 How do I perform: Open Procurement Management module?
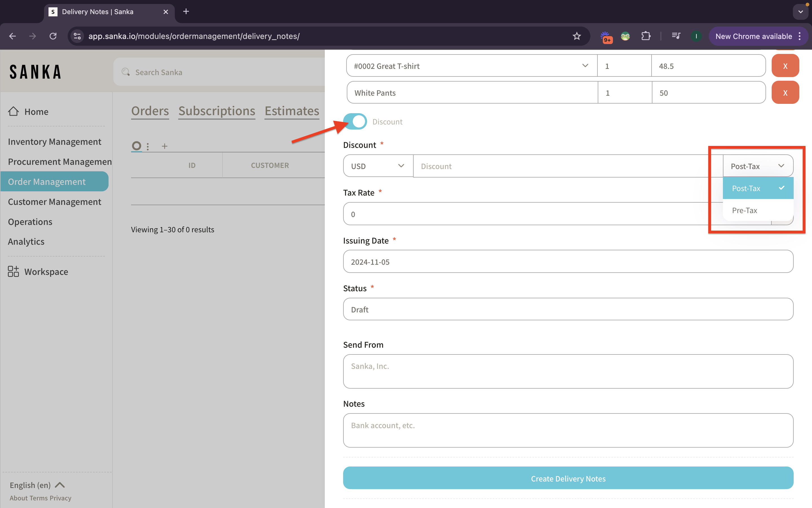pos(60,162)
